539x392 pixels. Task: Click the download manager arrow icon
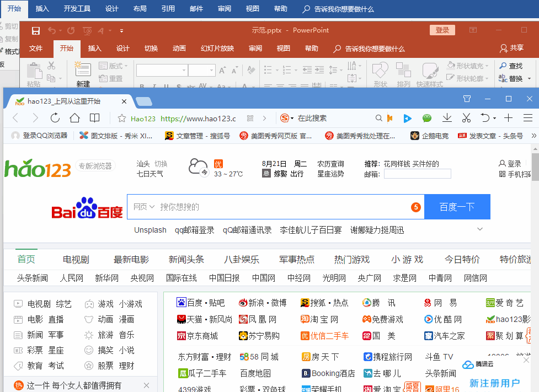pyautogui.click(x=447, y=117)
